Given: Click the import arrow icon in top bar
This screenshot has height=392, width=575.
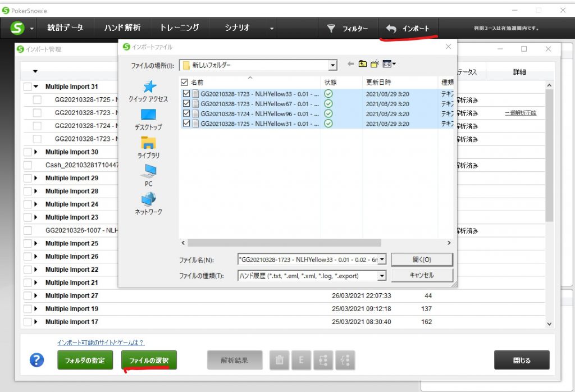Looking at the screenshot, I should pos(391,28).
